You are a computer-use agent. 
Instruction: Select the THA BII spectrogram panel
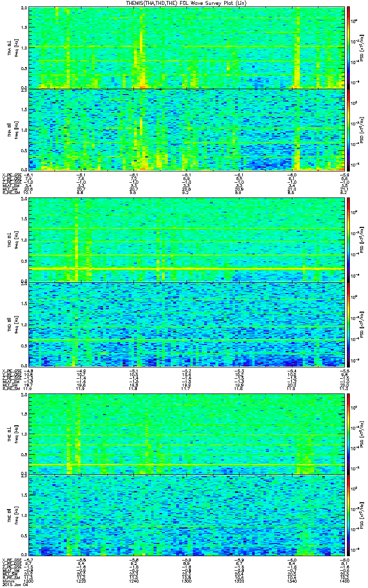pyautogui.click(x=186, y=129)
